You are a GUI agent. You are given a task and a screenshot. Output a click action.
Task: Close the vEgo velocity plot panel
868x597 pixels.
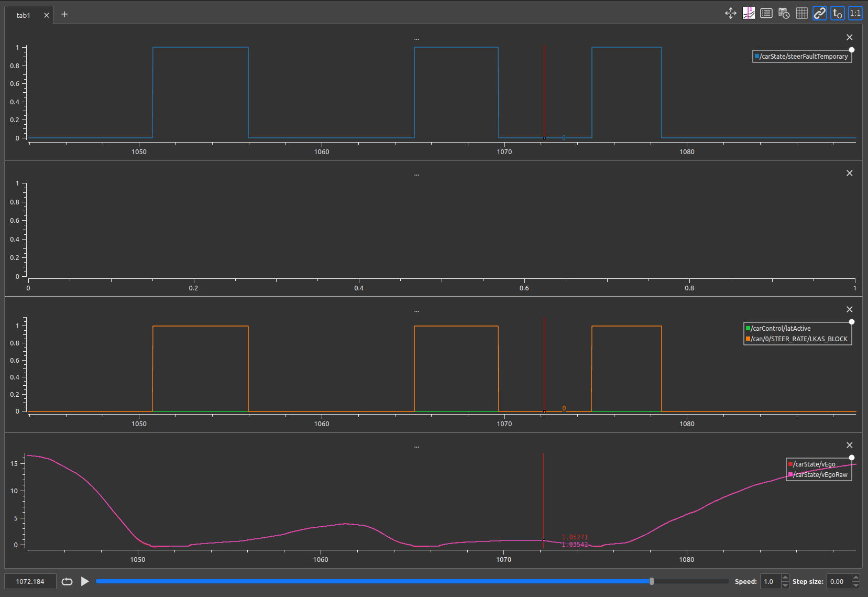point(850,445)
